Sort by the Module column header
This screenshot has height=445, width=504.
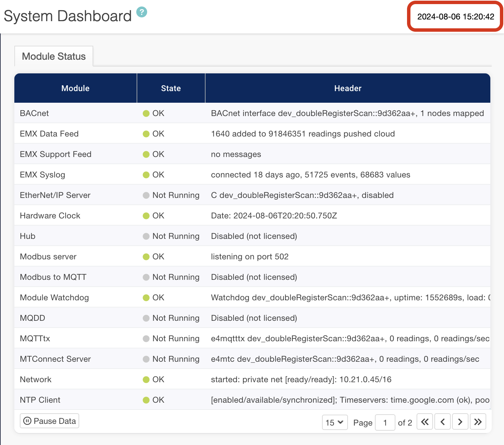pyautogui.click(x=75, y=88)
